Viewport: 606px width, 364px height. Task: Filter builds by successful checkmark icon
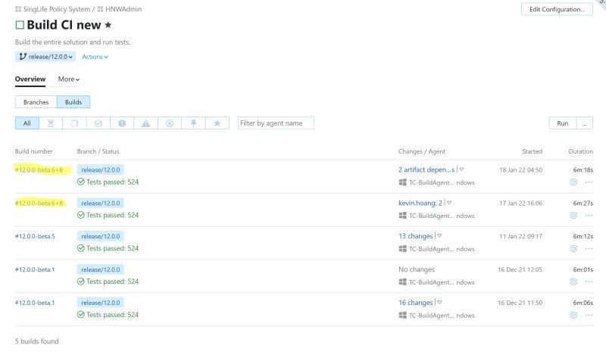click(x=98, y=123)
